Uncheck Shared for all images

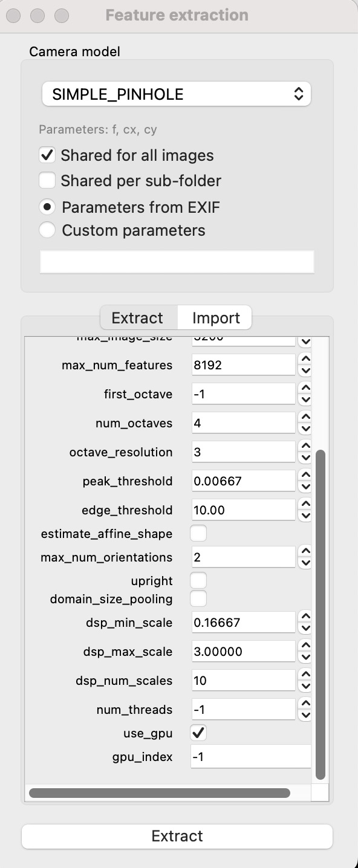pos(47,155)
